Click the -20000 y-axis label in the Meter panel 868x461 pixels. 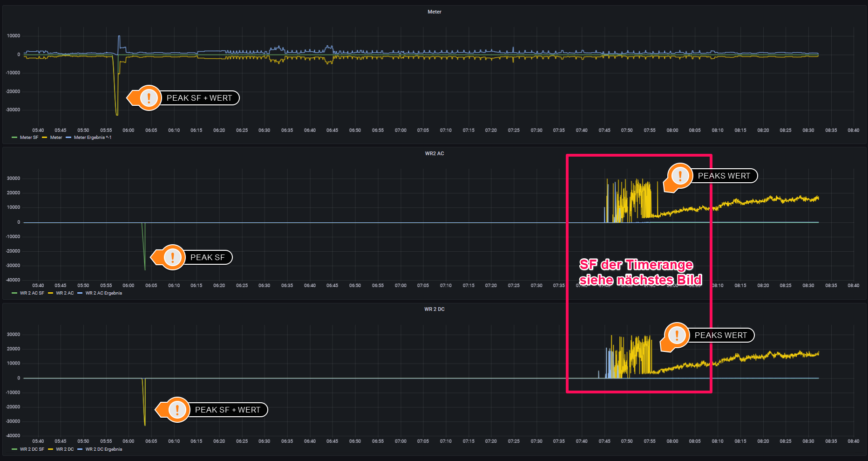coord(13,91)
